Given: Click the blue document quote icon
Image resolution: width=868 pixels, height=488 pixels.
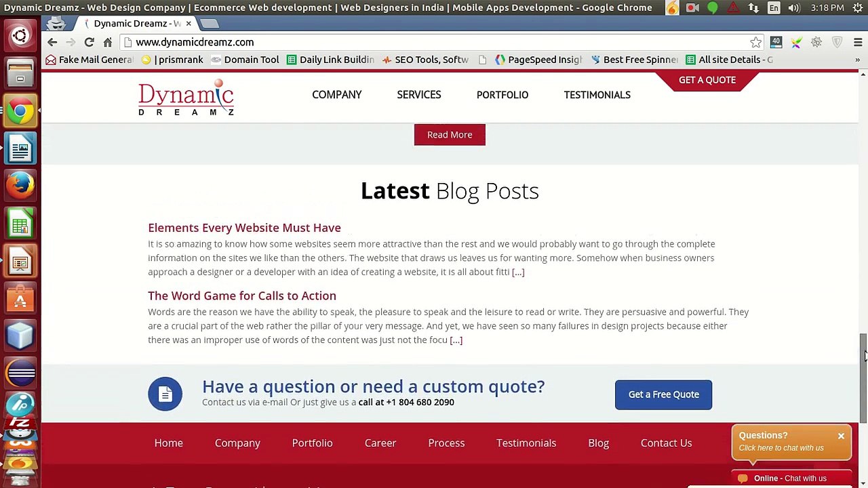Looking at the screenshot, I should click(165, 394).
